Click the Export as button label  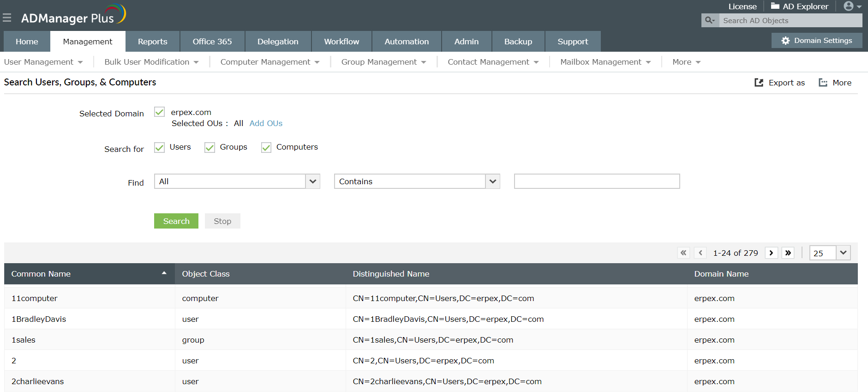(x=786, y=83)
